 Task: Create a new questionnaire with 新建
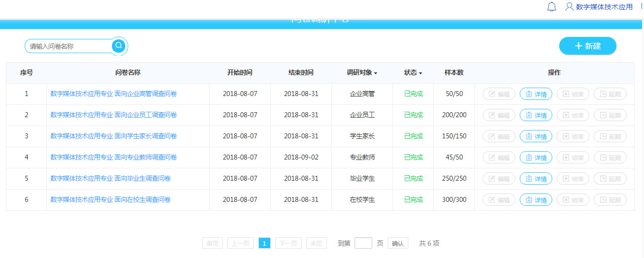[x=587, y=46]
